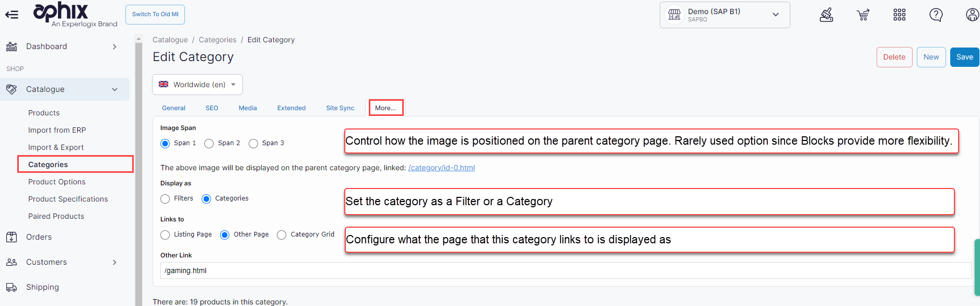Click the sidebar vertical scrollbar
The width and height of the screenshot is (980, 306).
coord(138,172)
